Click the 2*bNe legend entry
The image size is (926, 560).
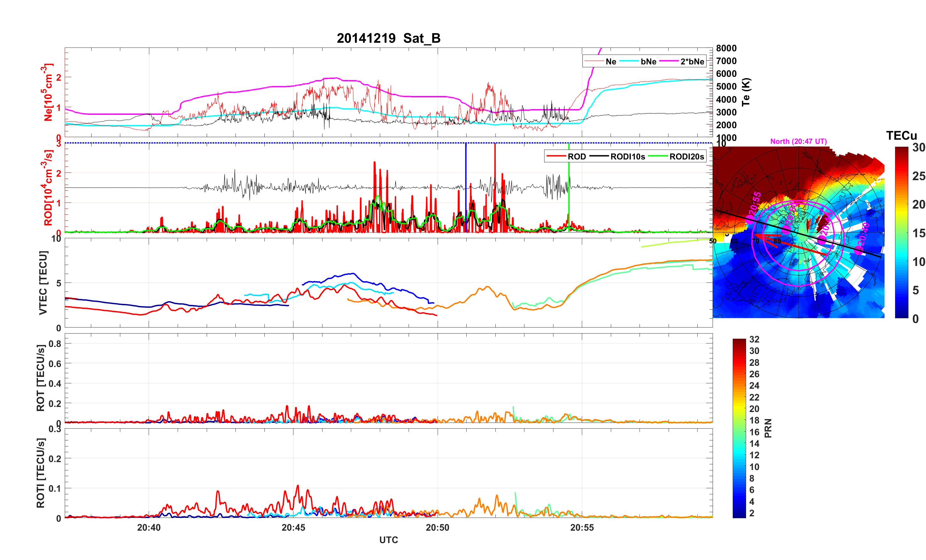[x=692, y=61]
